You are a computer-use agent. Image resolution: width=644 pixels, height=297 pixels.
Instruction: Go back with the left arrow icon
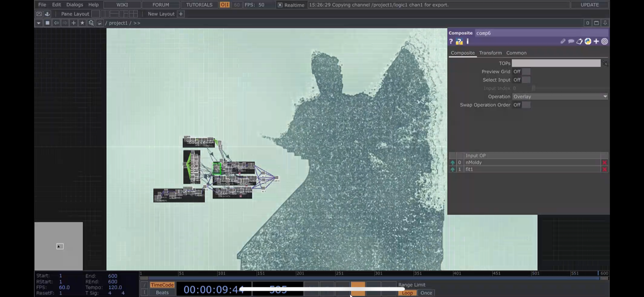[56, 23]
